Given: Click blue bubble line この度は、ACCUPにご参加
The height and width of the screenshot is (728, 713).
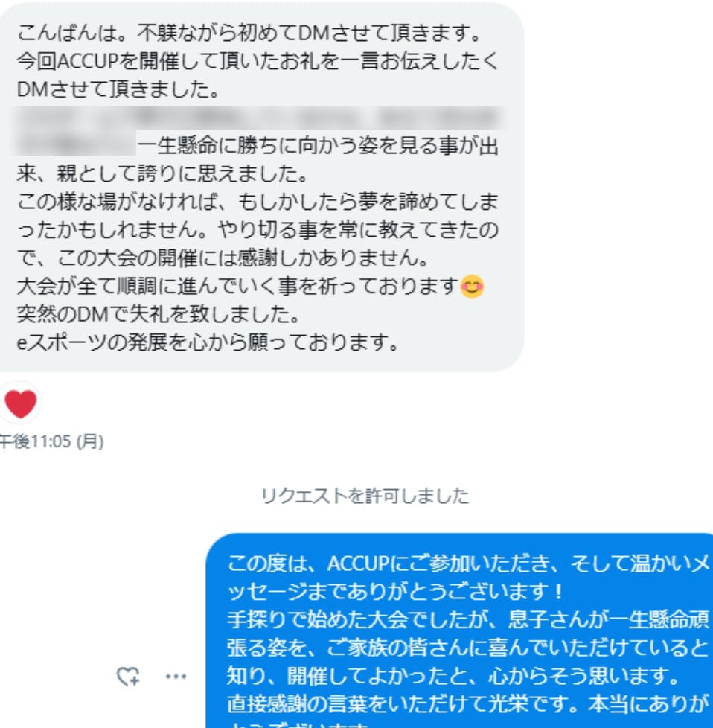Looking at the screenshot, I should point(469,563).
